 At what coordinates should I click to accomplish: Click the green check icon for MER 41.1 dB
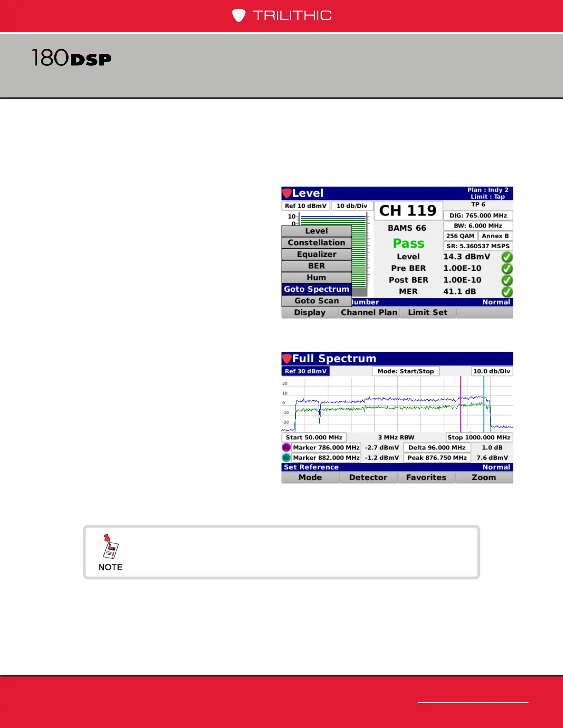pos(507,291)
